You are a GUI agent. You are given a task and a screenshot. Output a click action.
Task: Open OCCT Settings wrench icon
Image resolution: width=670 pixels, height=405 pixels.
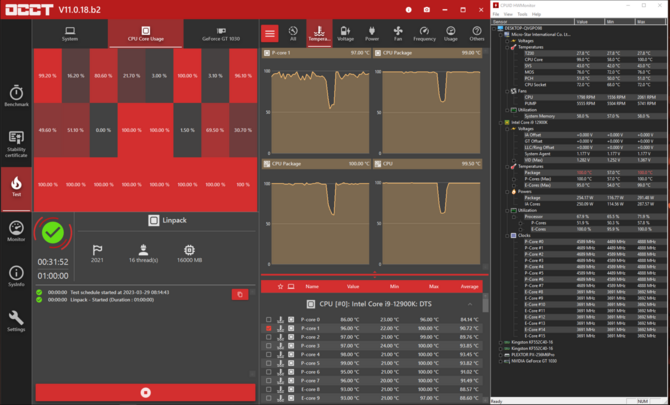pyautogui.click(x=16, y=321)
